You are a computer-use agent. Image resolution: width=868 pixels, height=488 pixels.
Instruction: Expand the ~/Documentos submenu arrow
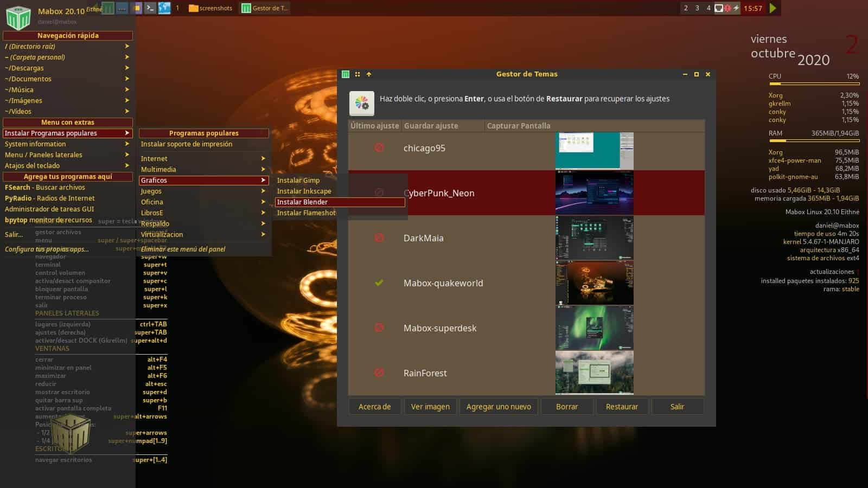127,79
